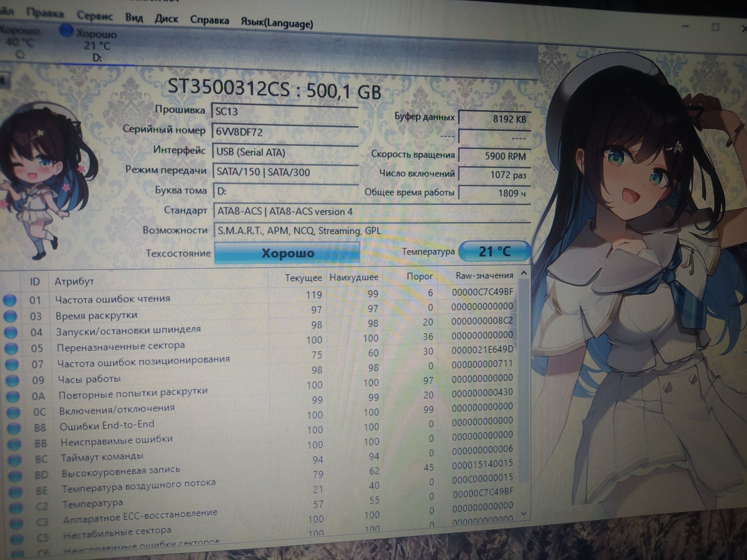Open the Вид menu
Viewport: 747px width, 560px height.
(134, 18)
